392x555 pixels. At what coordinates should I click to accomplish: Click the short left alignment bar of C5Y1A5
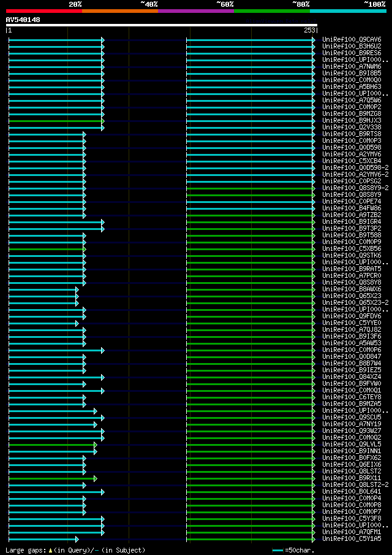[x=43, y=539]
